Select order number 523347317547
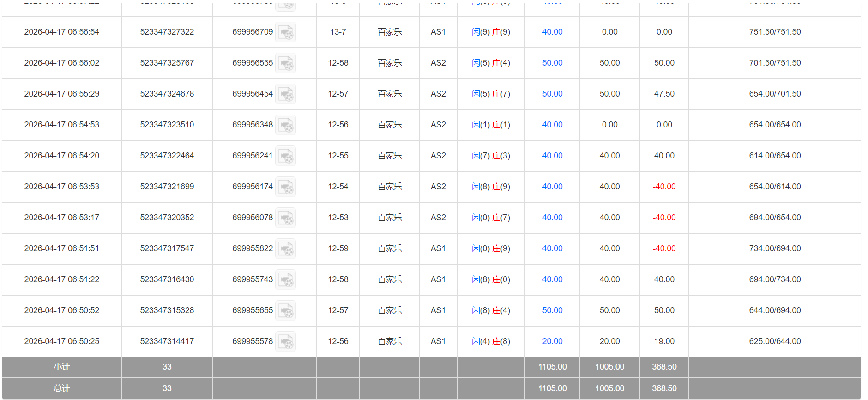 click(167, 248)
